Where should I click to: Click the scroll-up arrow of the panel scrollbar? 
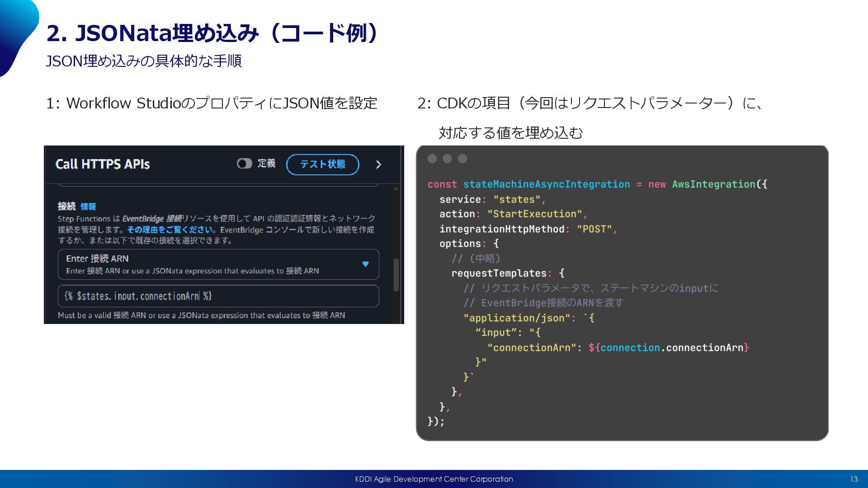(396, 188)
